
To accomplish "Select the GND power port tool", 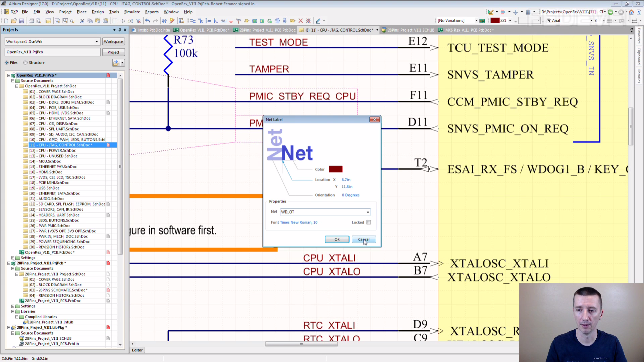I will click(x=231, y=21).
